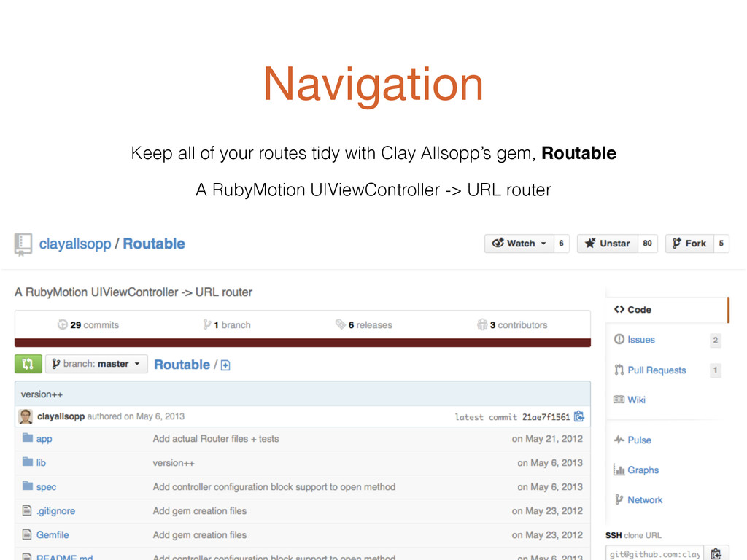
Task: Click the star icon on the Unstar button
Action: pos(589,243)
